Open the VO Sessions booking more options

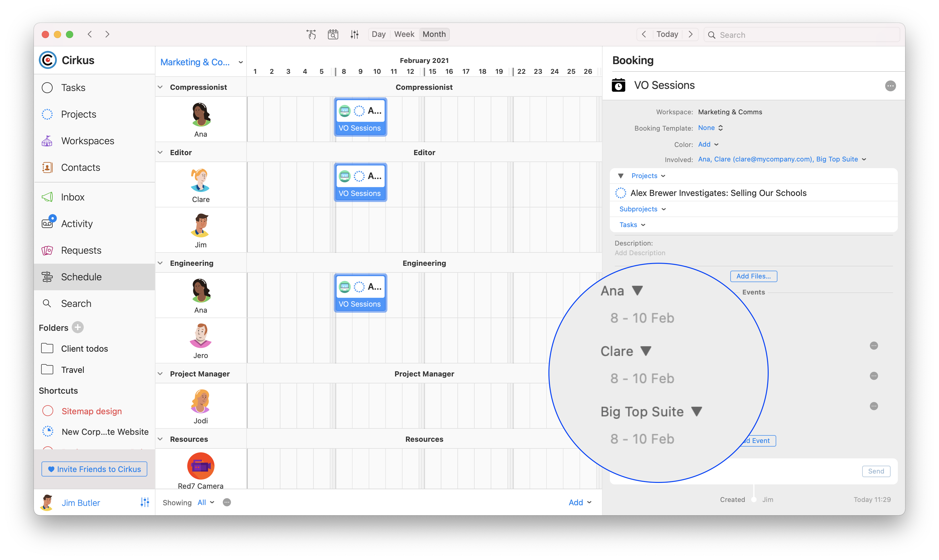[890, 86]
